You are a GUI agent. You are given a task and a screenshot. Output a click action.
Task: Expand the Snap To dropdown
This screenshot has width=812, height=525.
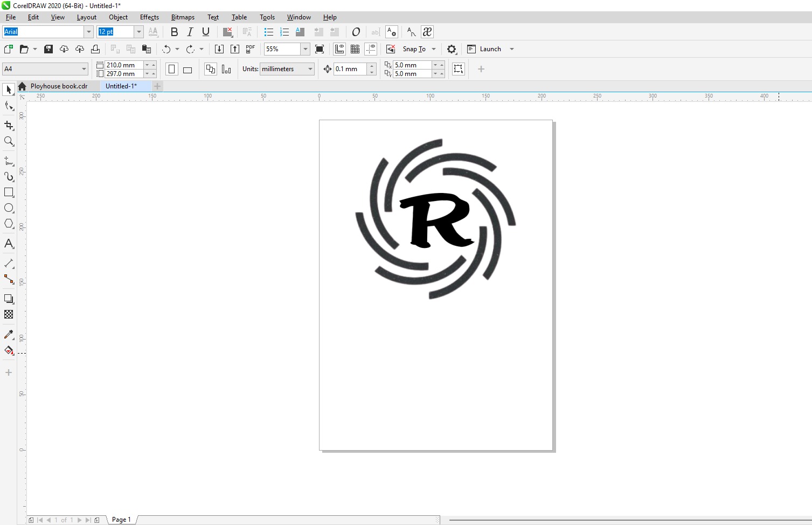434,49
